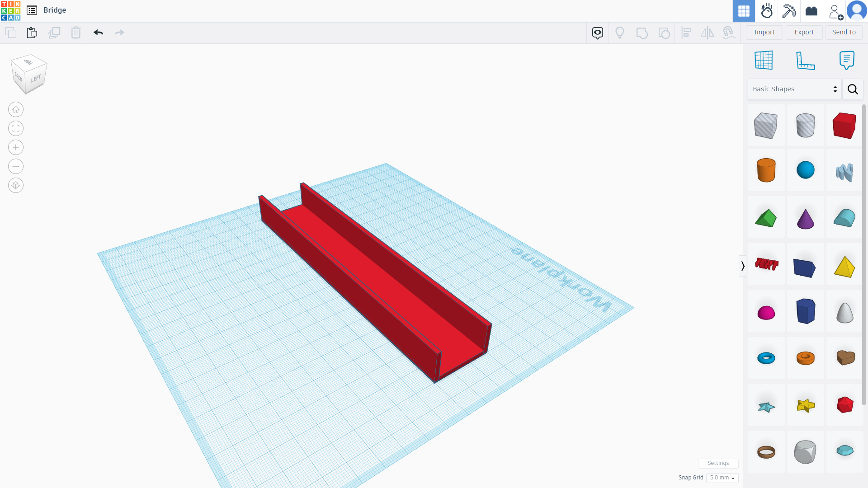The width and height of the screenshot is (868, 488).
Task: Click the paste clipboard icon
Action: click(x=32, y=33)
